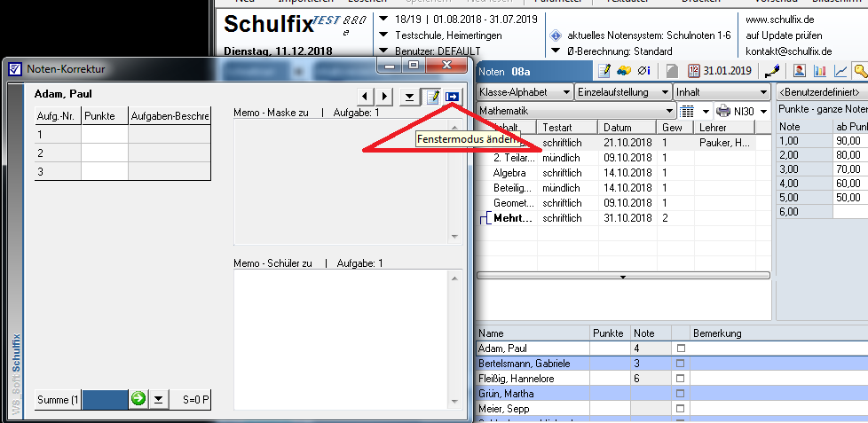Viewport: 868px width, 423px height.
Task: Click the Fenstermodus ändern arrow icon
Action: 453,97
